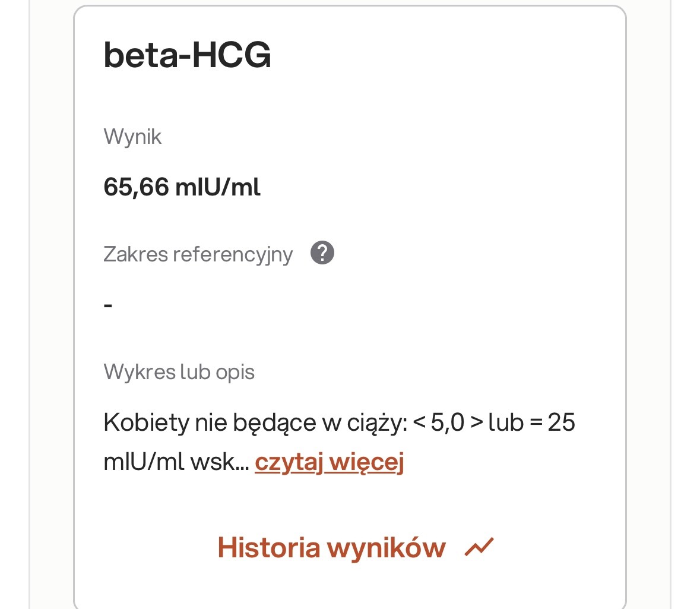Open the "czytaj więcej" link
Screen dimensions: 700x609
click(x=329, y=462)
